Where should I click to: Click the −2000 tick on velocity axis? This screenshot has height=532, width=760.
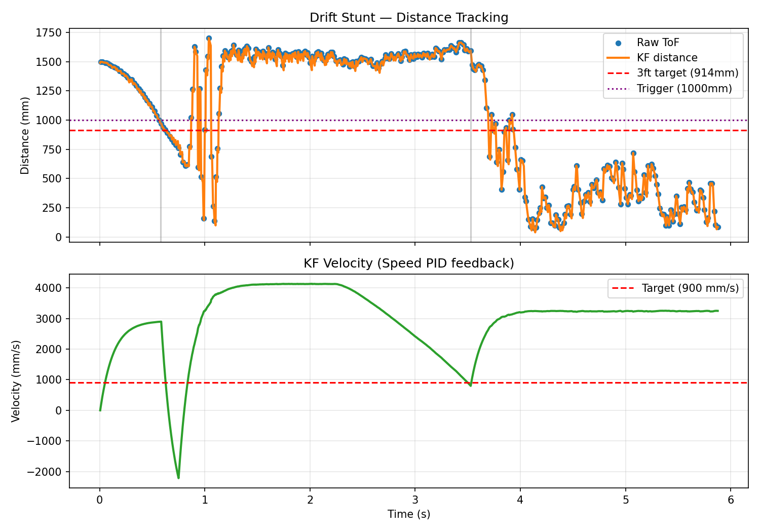coord(46,472)
